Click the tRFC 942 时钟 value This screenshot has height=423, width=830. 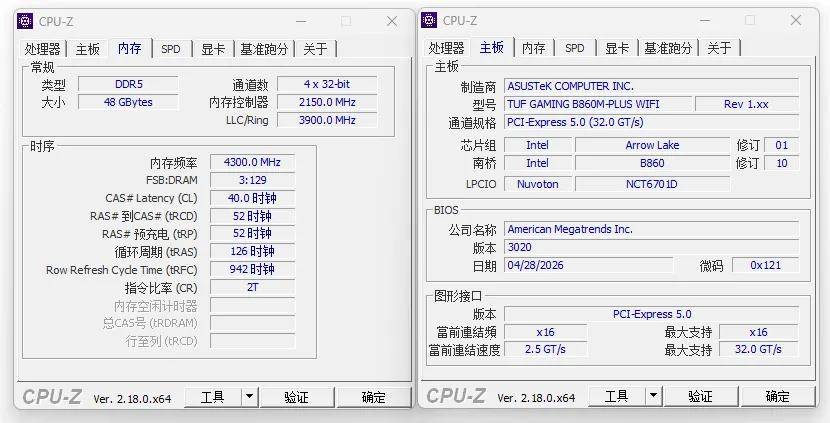point(252,269)
